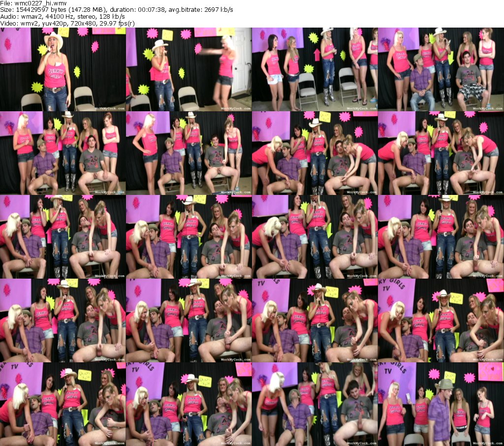Select the first thumbnail in the third row

pos(63,237)
